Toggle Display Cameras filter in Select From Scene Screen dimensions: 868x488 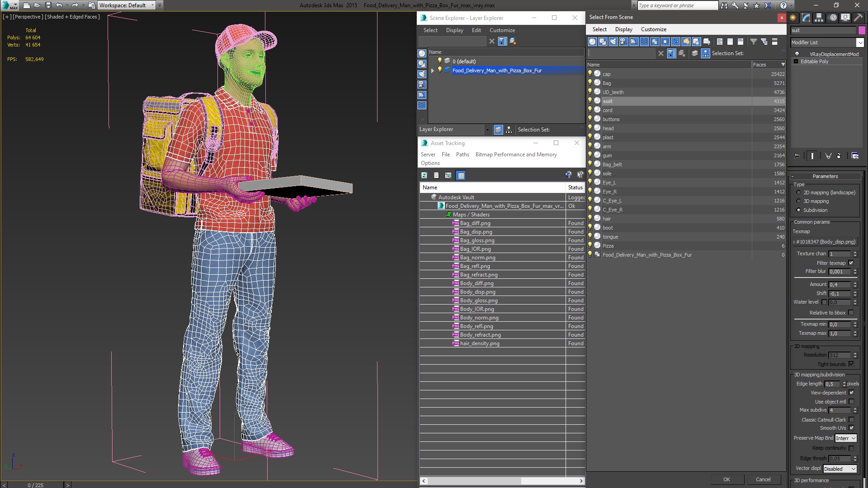coord(623,42)
